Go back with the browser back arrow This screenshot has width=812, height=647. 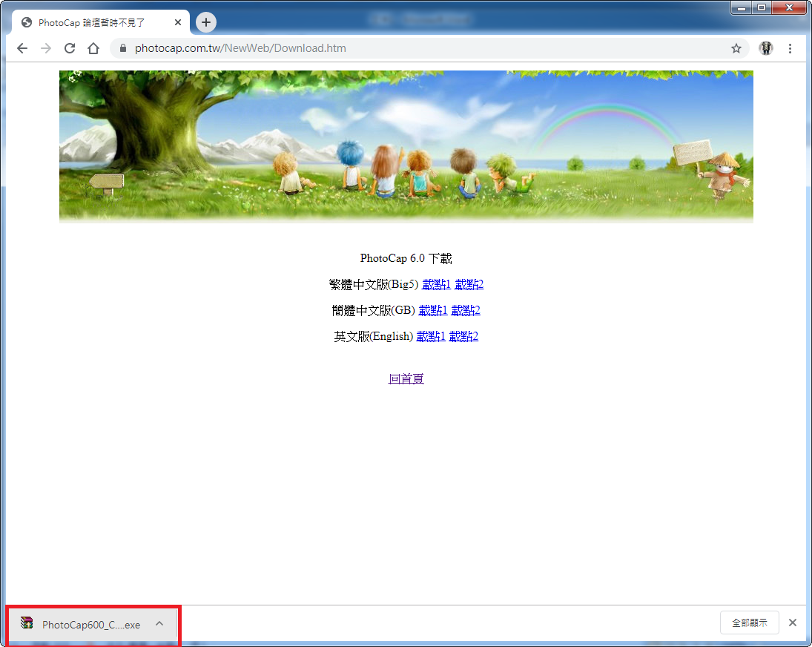tap(22, 48)
